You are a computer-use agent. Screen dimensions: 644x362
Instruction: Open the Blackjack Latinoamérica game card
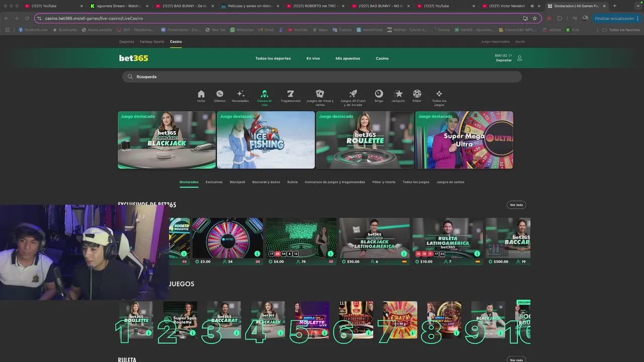coord(374,241)
